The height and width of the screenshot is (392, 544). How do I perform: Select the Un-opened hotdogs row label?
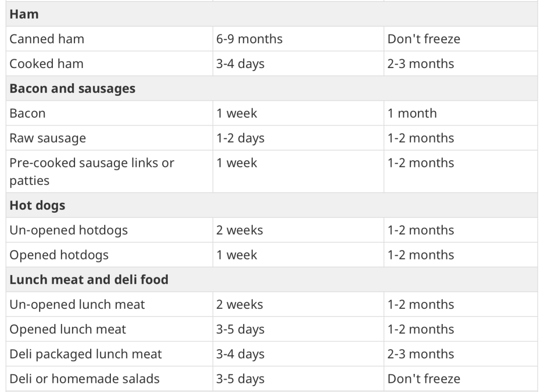pos(69,230)
